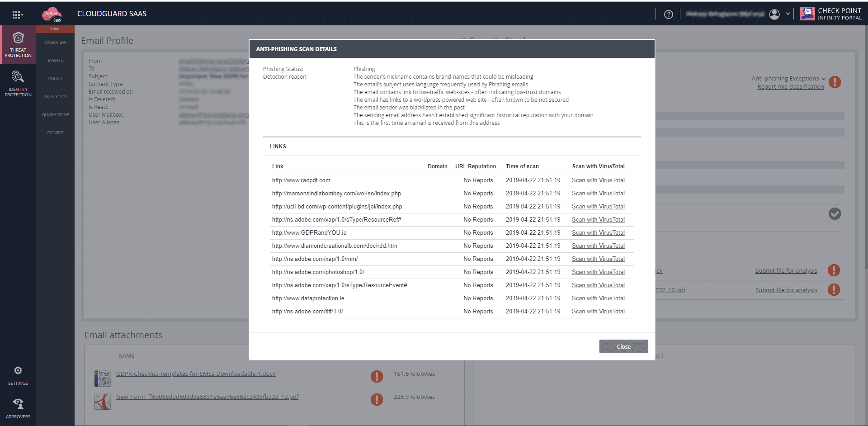Click alert icon beside 232_12.pdf Submit file link
The height and width of the screenshot is (426, 868).
coord(834,290)
